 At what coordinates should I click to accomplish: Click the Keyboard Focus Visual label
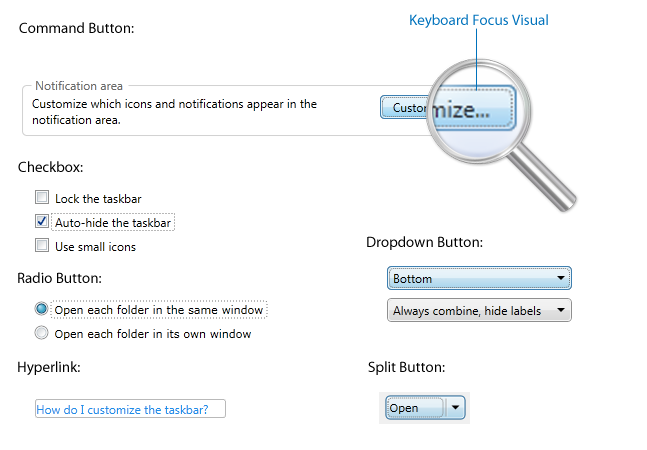point(479,20)
